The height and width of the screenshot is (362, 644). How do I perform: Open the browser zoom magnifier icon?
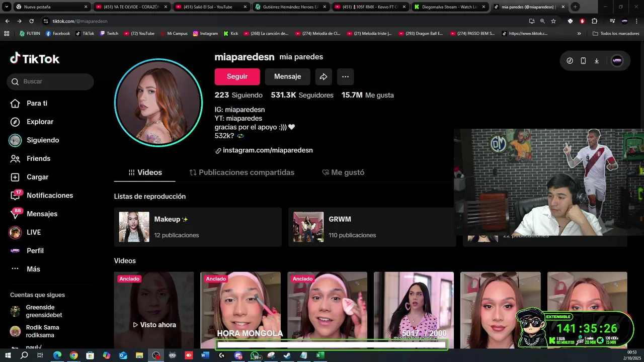click(x=542, y=21)
